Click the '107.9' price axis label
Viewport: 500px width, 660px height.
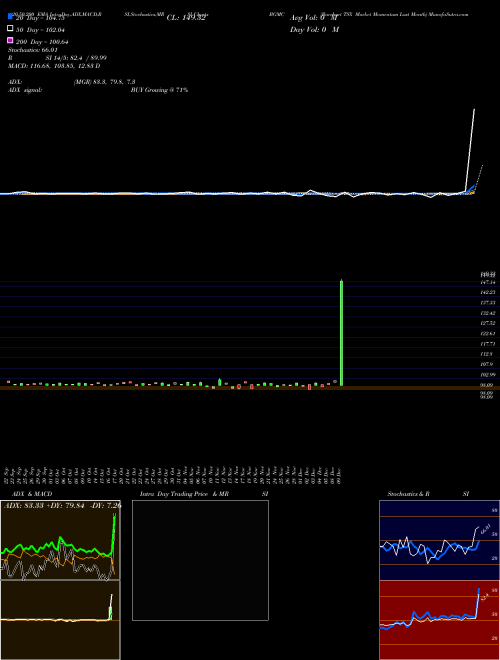coord(487,365)
